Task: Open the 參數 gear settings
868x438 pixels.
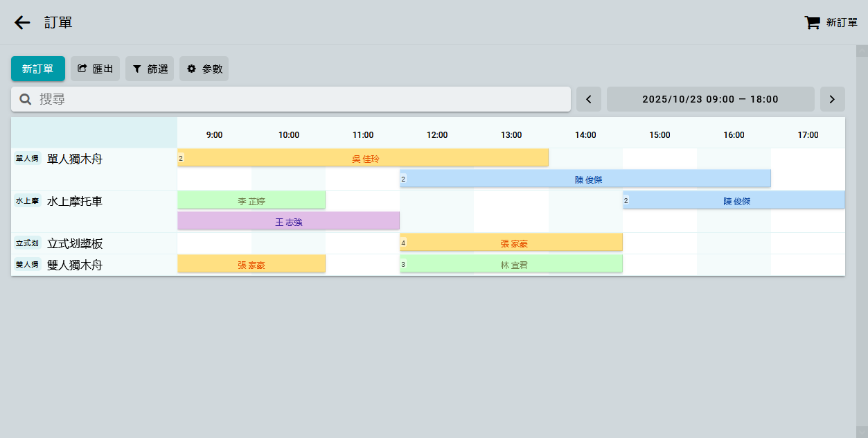Action: 204,69
